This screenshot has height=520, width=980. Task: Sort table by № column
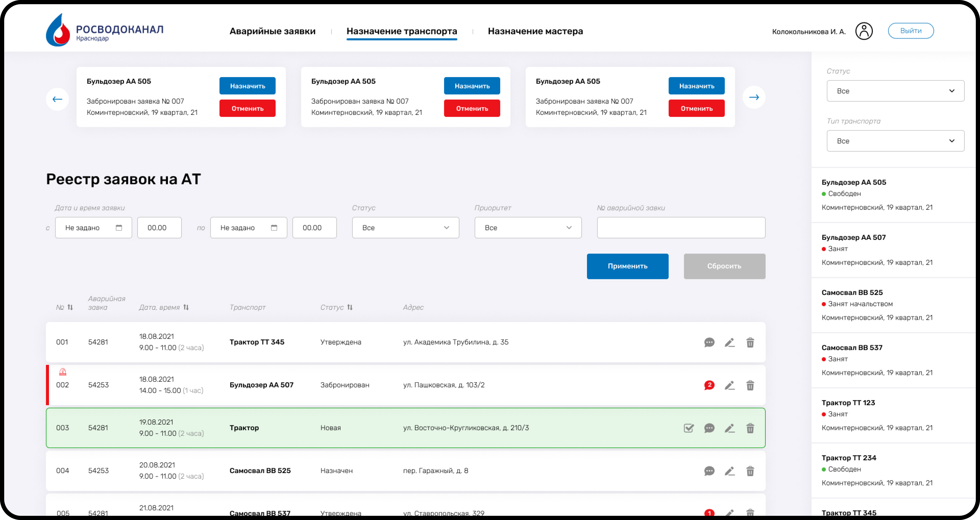[x=70, y=307]
